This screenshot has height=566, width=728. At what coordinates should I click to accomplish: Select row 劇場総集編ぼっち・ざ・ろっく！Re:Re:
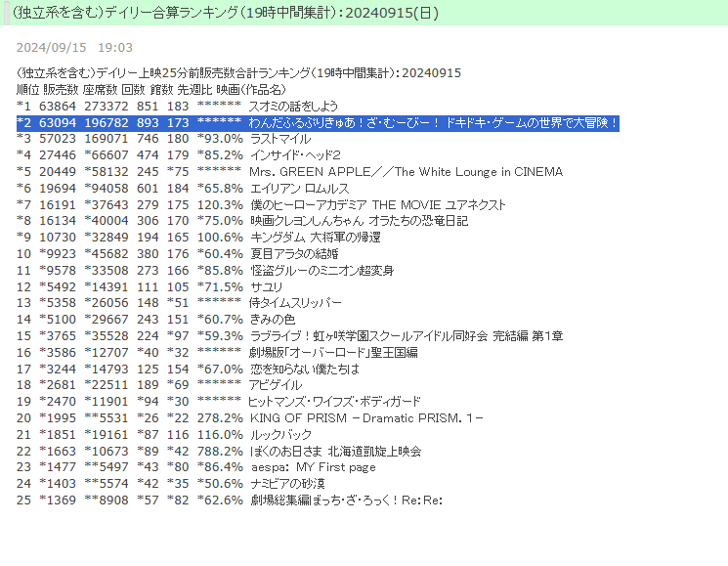pyautogui.click(x=230, y=501)
